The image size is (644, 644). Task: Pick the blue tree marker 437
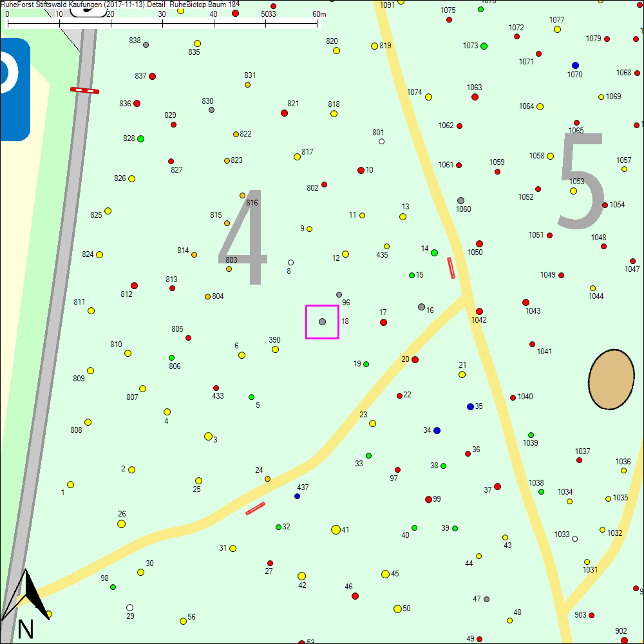click(297, 496)
